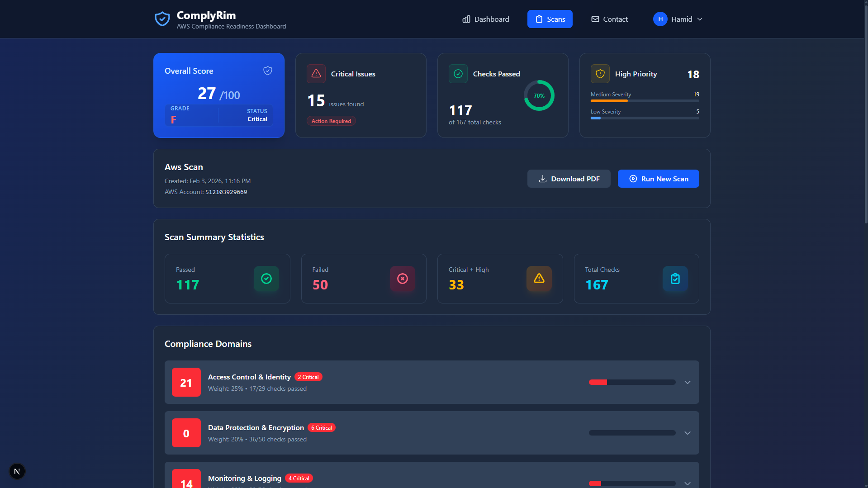The height and width of the screenshot is (488, 868).
Task: Click the orange warning icon in Critical + High card
Action: (x=539, y=279)
